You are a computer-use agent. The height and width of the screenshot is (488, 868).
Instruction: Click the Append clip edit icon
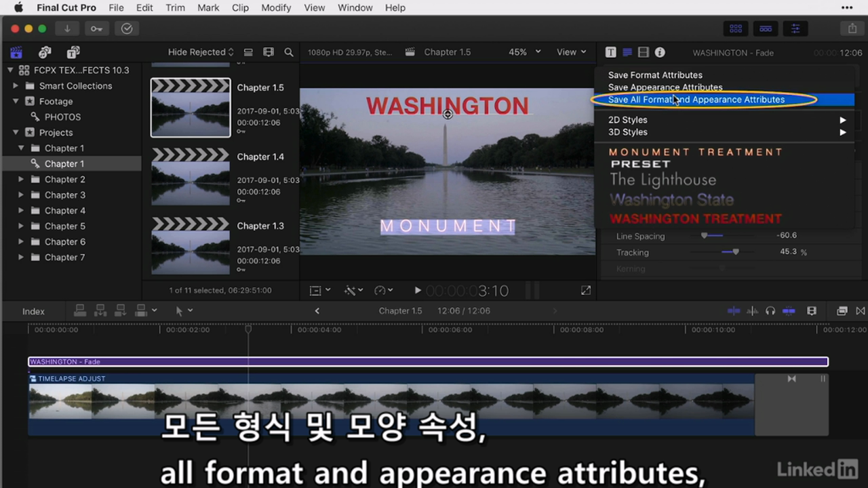point(121,310)
